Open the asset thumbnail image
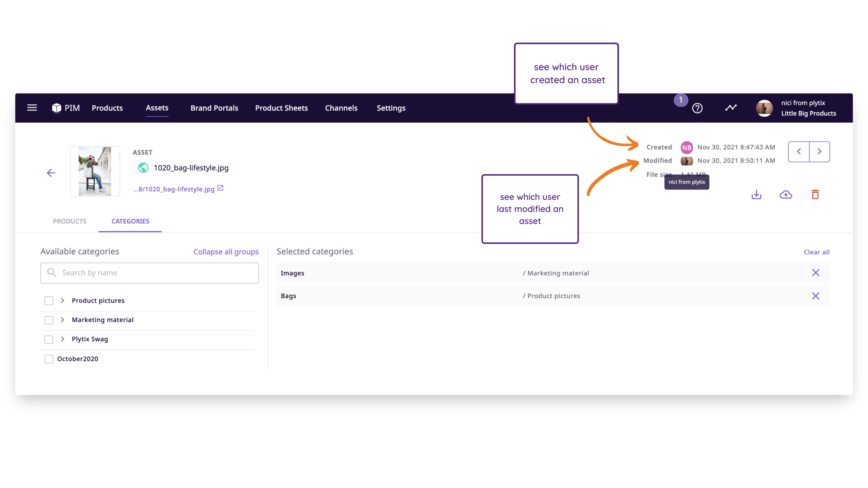Image resolution: width=868 pixels, height=488 pixels. 95,171
